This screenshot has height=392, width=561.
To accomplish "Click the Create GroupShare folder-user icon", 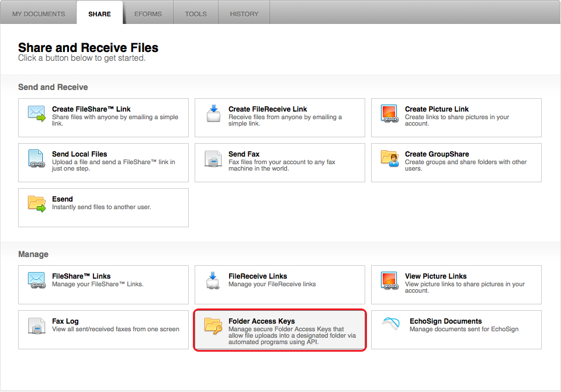I will point(390,158).
